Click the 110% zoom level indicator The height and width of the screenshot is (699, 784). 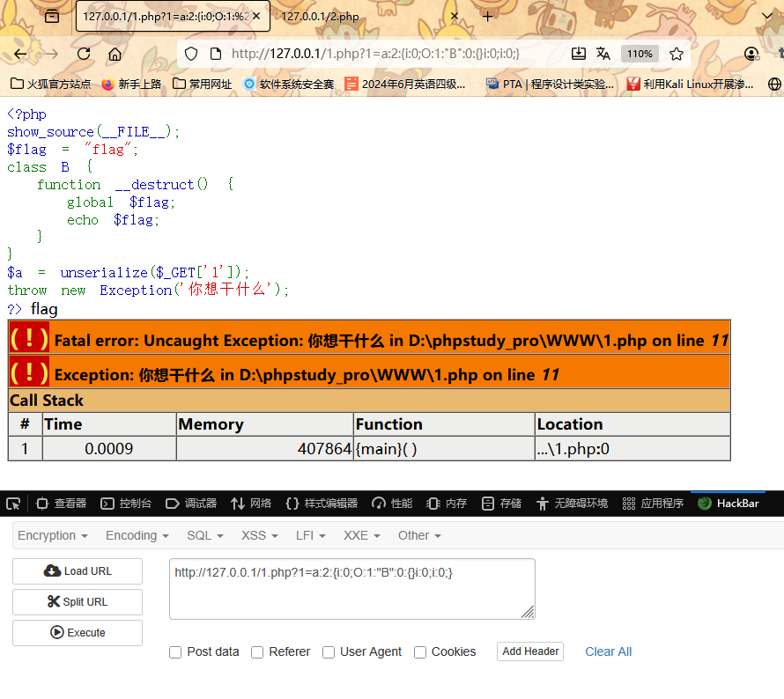click(640, 54)
